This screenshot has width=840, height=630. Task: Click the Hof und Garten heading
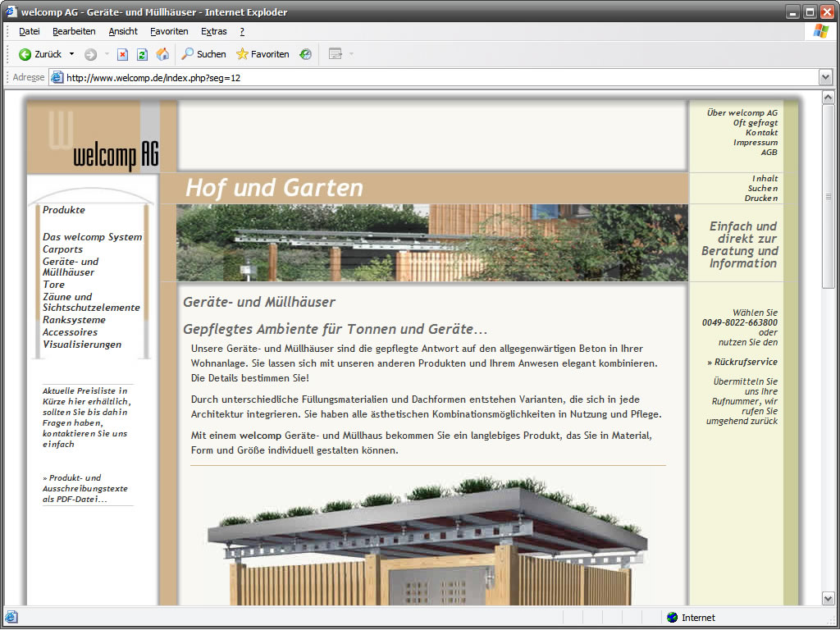coord(274,188)
